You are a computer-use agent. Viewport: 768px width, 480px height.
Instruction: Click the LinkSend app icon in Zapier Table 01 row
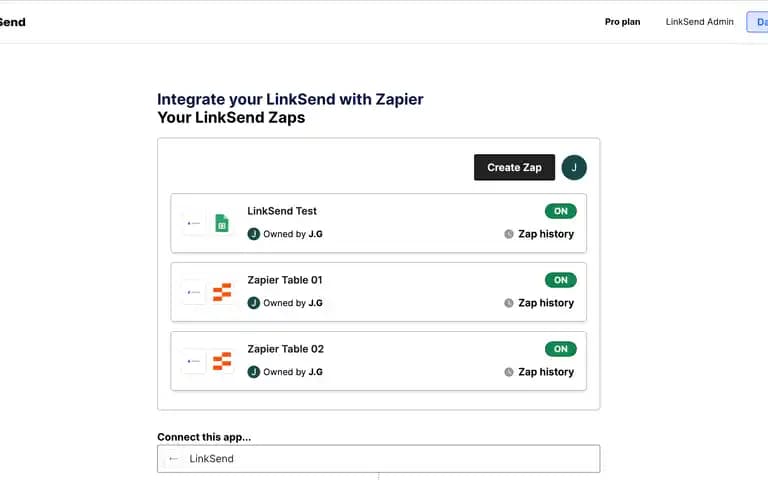click(193, 292)
